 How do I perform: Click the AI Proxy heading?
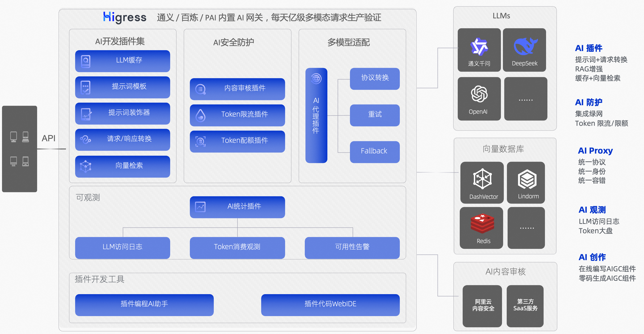point(595,151)
